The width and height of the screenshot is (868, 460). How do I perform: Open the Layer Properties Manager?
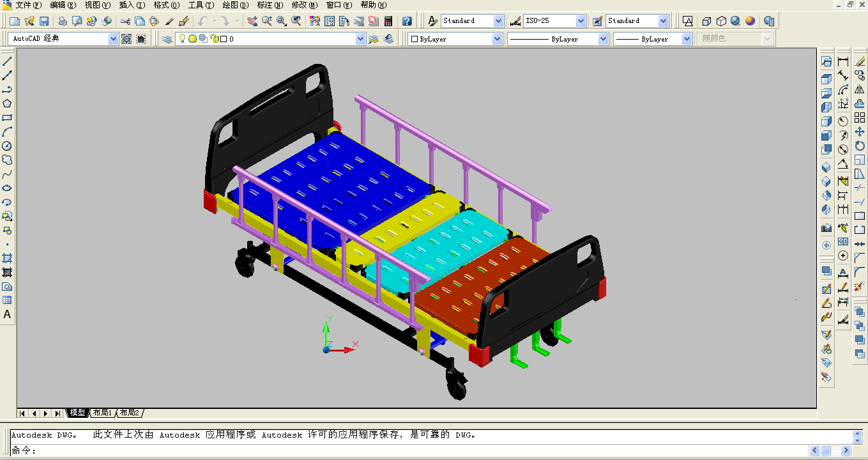click(167, 39)
